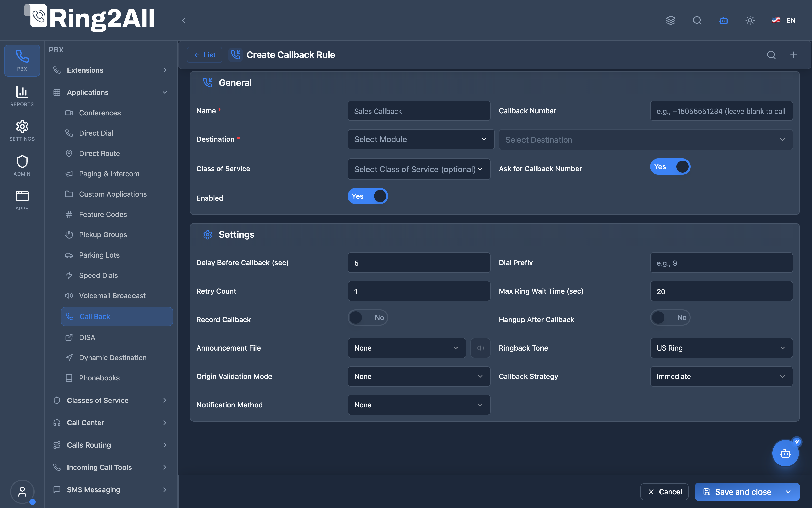Screen dimensions: 812x508
Task: Open the PBX section in the sidebar
Action: click(22, 60)
